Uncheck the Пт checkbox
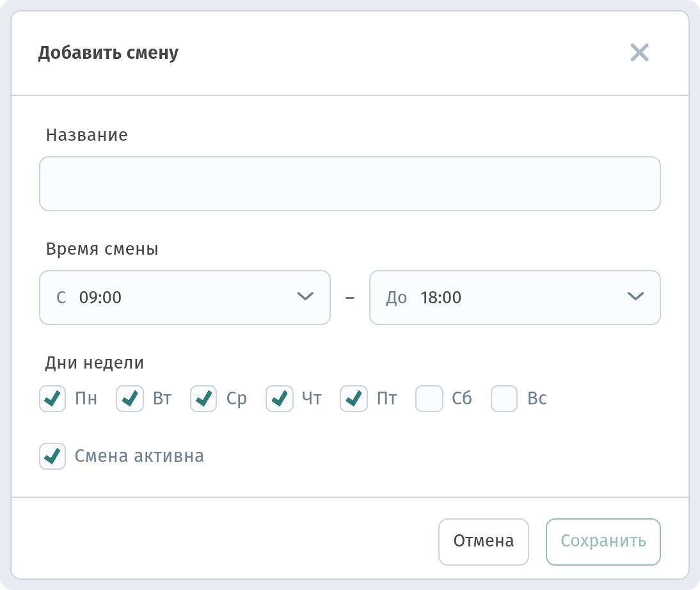The height and width of the screenshot is (590, 700). [x=354, y=399]
